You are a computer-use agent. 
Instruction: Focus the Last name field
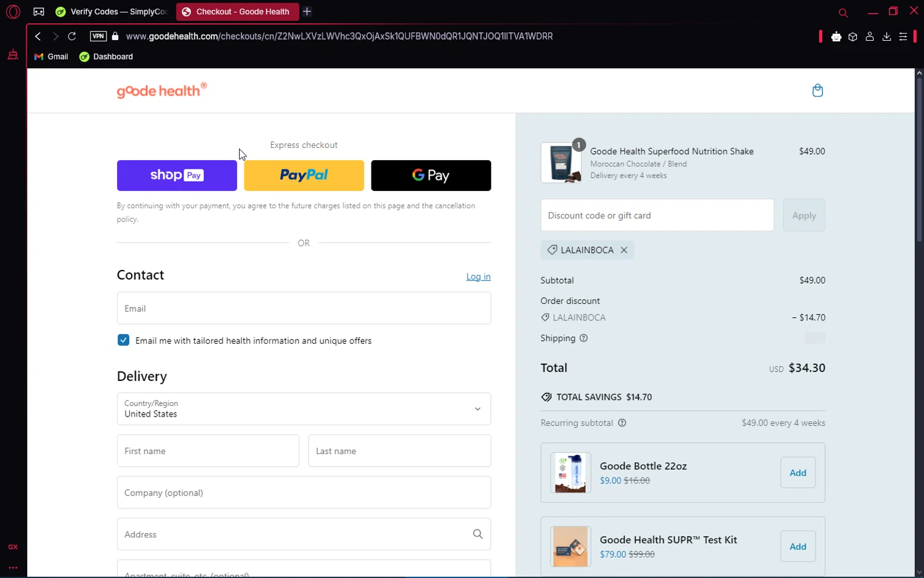pos(399,450)
